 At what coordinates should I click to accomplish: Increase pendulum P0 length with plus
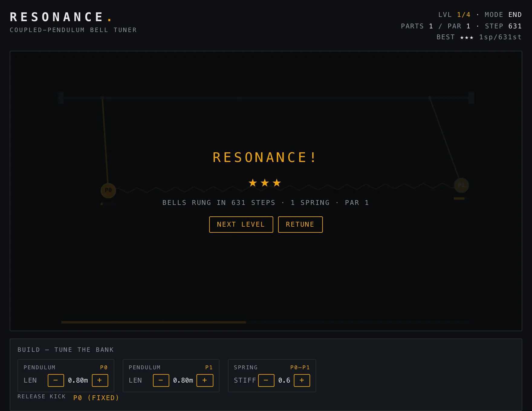[x=100, y=380]
